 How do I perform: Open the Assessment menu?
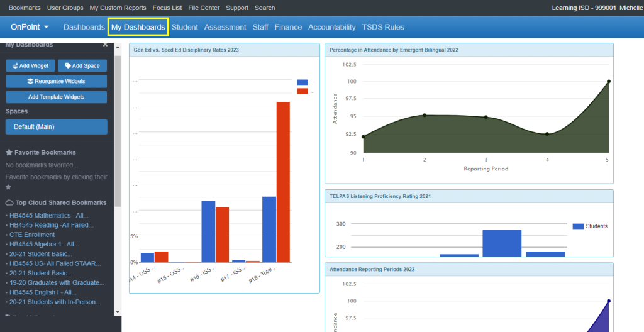pos(225,27)
